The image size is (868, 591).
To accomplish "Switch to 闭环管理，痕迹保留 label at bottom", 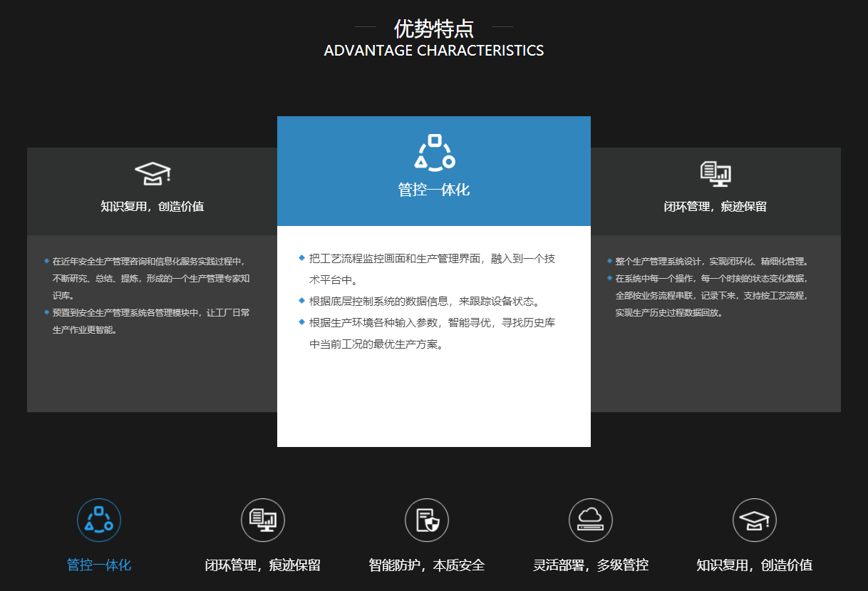I will 263,565.
